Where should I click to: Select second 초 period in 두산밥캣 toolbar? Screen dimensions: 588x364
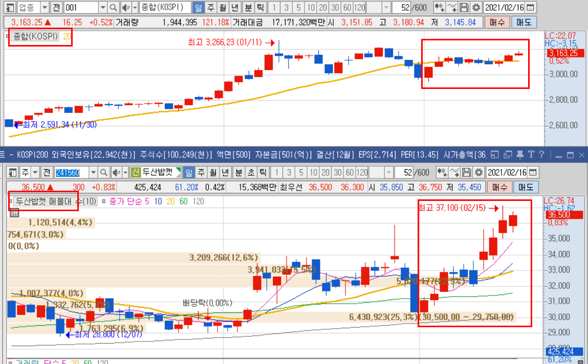tap(251, 172)
